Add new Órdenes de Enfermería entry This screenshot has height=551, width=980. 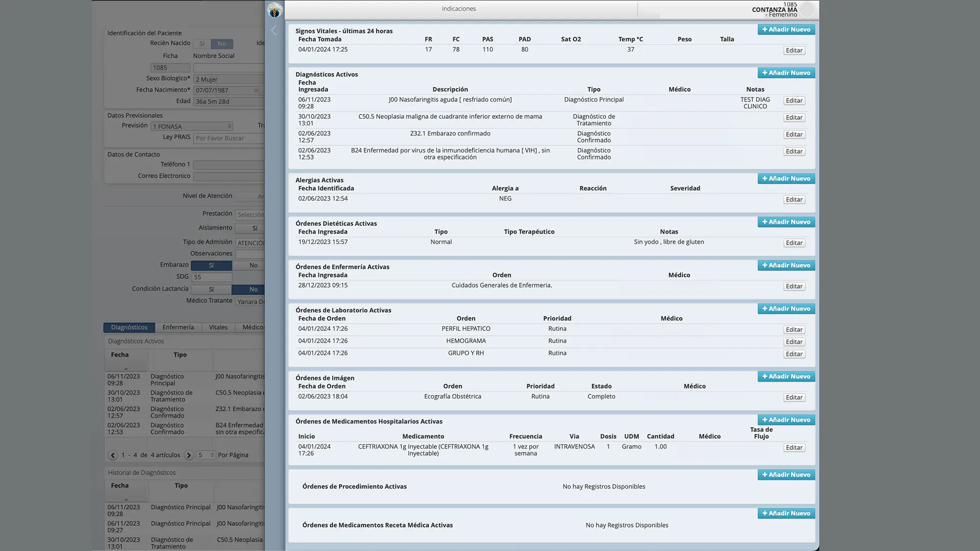tap(786, 265)
